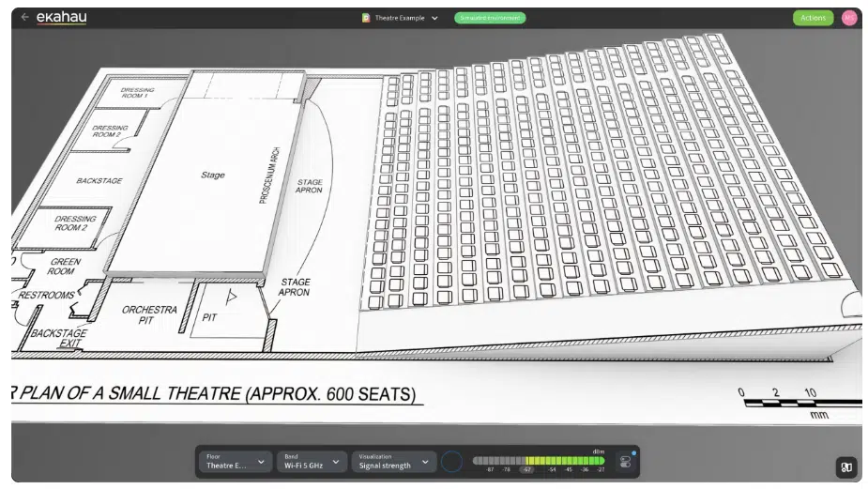Click the -87 value on the legend
868x489 pixels.
point(490,469)
